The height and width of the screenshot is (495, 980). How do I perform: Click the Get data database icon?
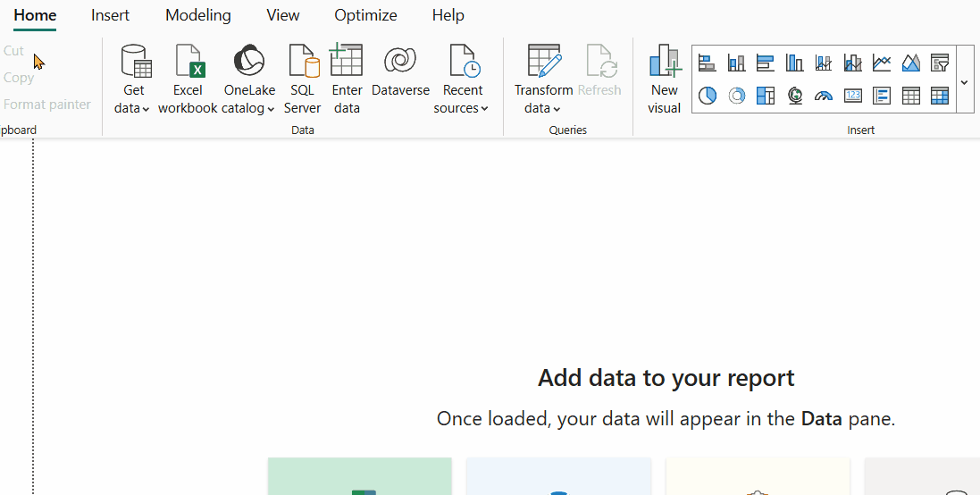136,61
